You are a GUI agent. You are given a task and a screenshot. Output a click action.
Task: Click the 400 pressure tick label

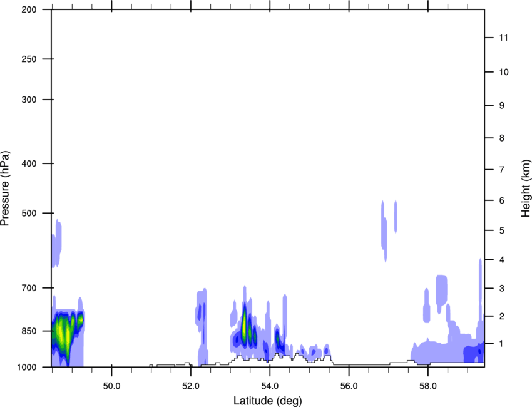pyautogui.click(x=29, y=163)
